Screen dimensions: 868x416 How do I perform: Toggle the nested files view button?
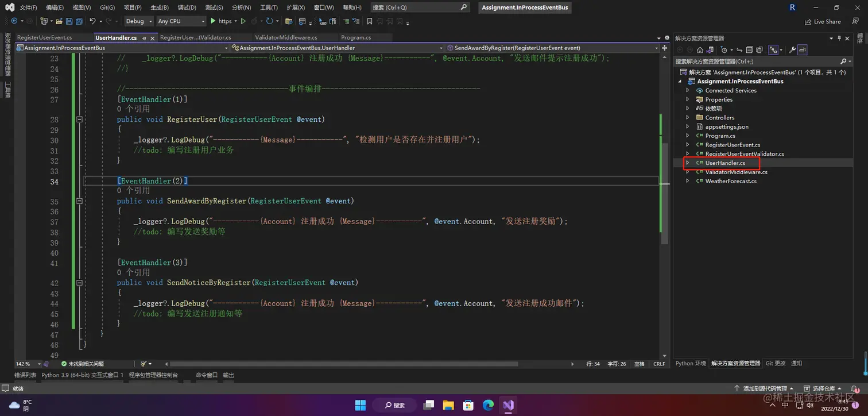pyautogui.click(x=773, y=50)
